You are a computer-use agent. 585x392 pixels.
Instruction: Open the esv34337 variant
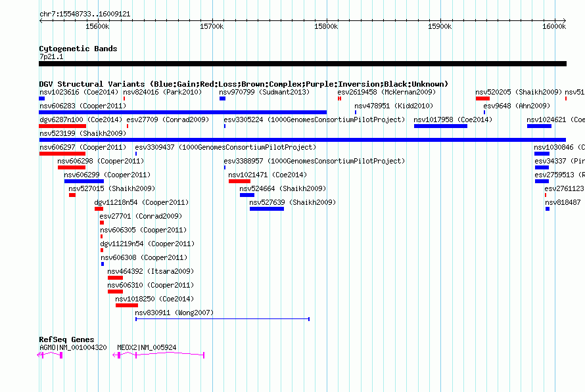(559, 161)
